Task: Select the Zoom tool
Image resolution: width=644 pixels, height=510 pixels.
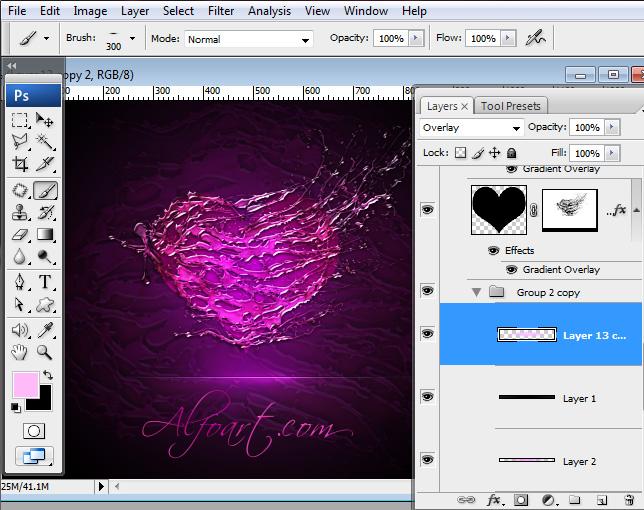Action: pyautogui.click(x=44, y=352)
